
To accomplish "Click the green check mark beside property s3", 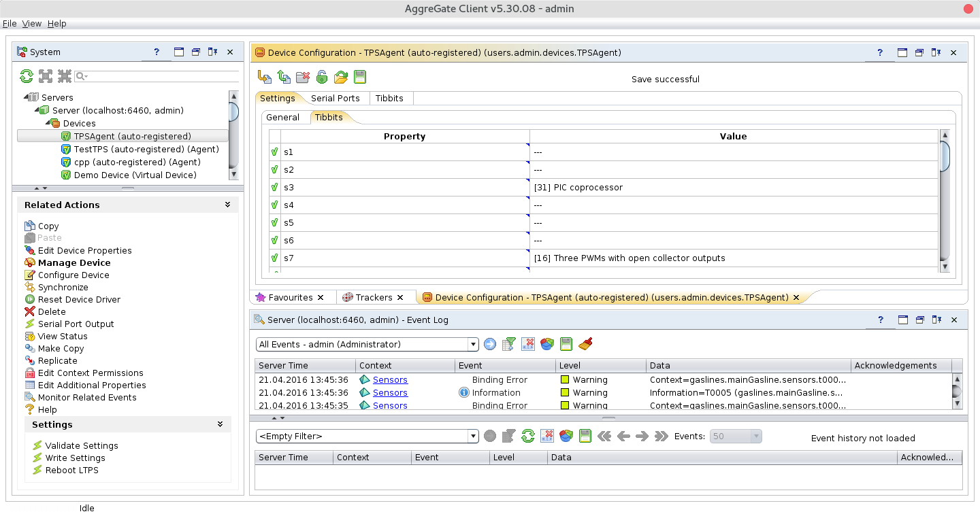I will point(274,187).
